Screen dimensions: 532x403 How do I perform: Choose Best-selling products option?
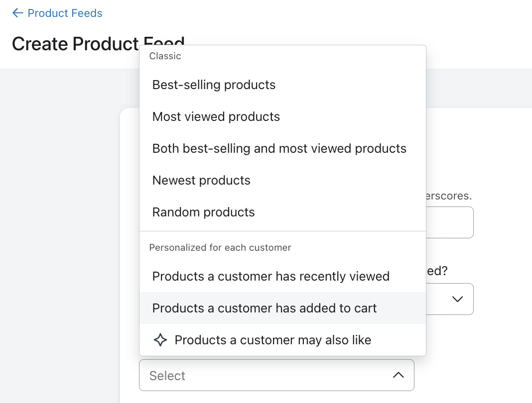[214, 85]
